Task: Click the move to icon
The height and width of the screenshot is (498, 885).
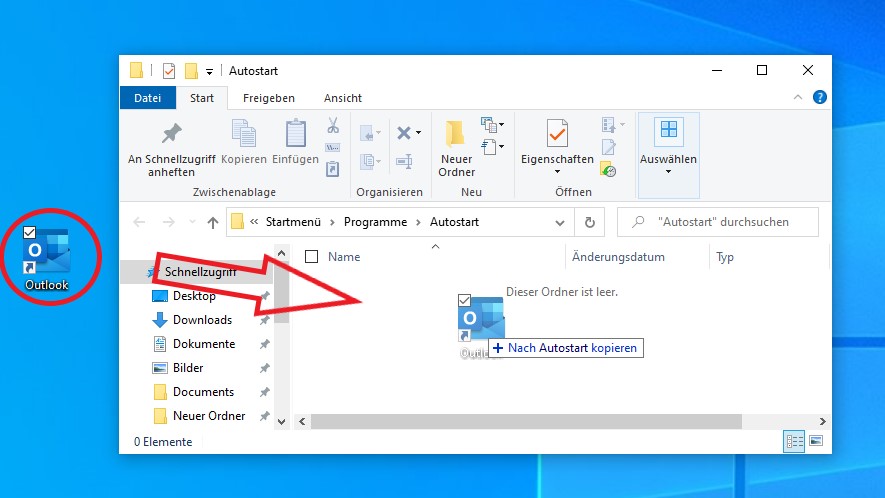Action: click(x=366, y=134)
